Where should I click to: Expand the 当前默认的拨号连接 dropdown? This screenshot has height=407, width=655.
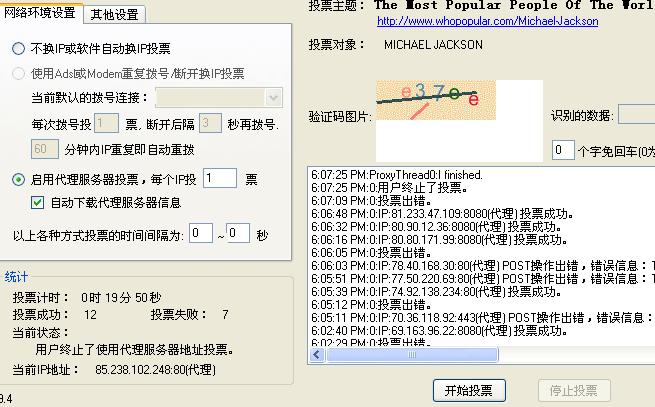coord(274,97)
